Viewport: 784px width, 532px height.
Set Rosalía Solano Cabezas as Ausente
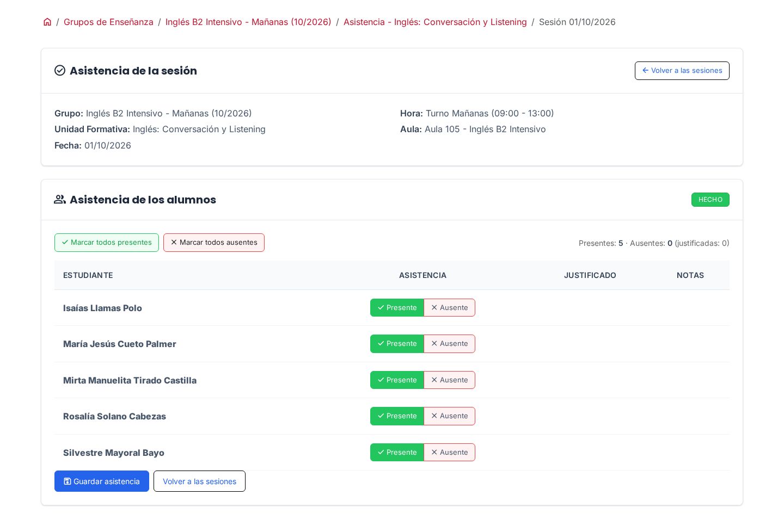[449, 416]
